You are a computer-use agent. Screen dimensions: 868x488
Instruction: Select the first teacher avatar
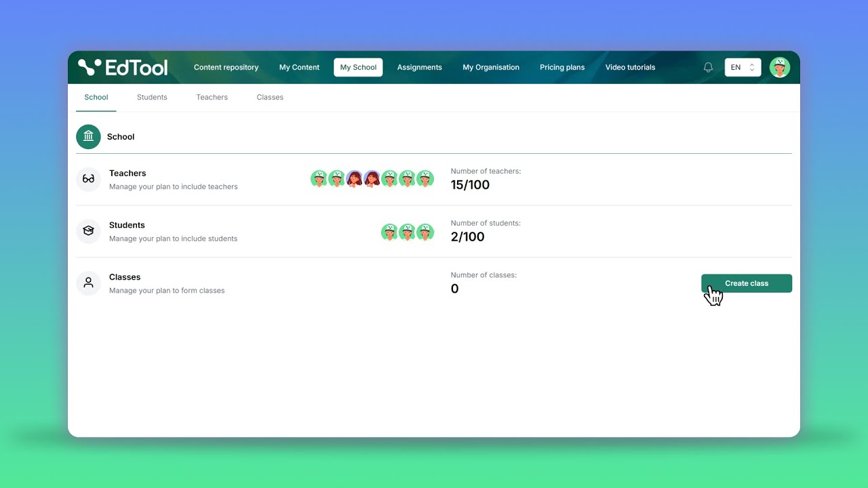coord(319,179)
